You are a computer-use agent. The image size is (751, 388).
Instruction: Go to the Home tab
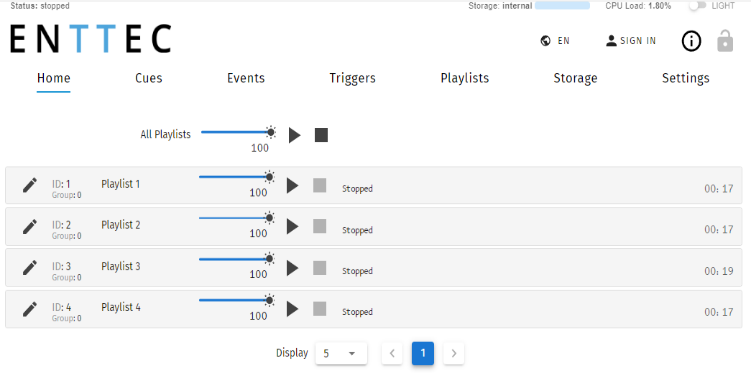[54, 78]
